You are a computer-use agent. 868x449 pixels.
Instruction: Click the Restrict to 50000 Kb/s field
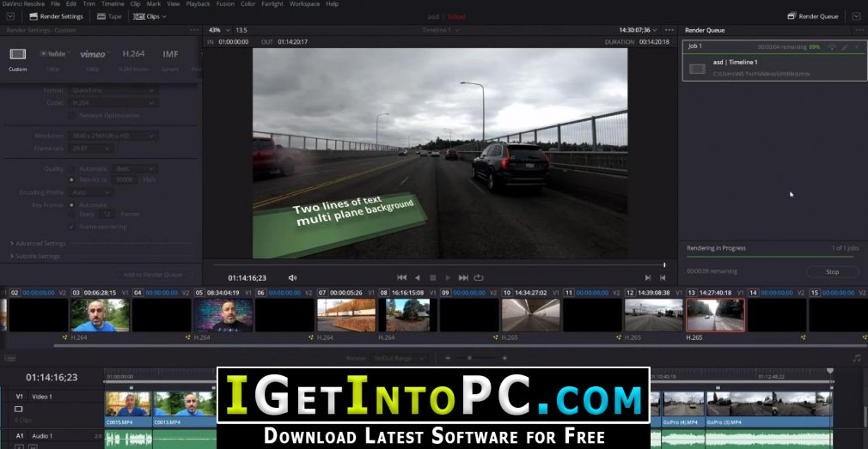coord(124,179)
